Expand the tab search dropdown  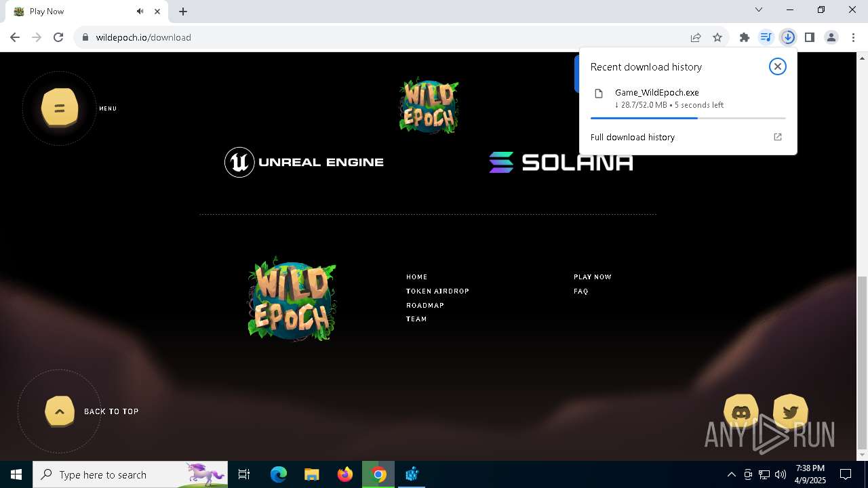coord(759,9)
